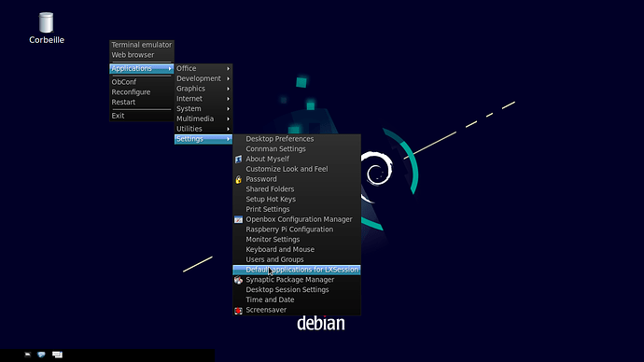Expand the Internet submenu
Screen dimensions: 644x362
point(203,99)
